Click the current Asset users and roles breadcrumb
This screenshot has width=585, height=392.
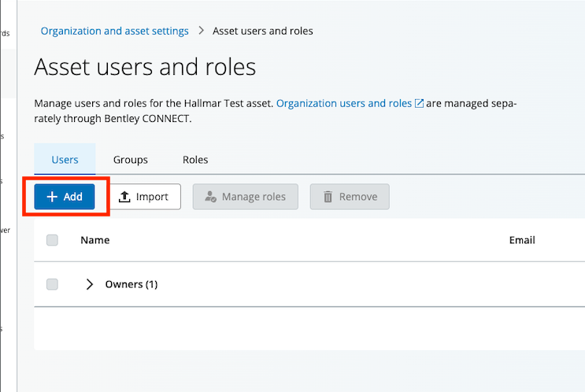[263, 31]
